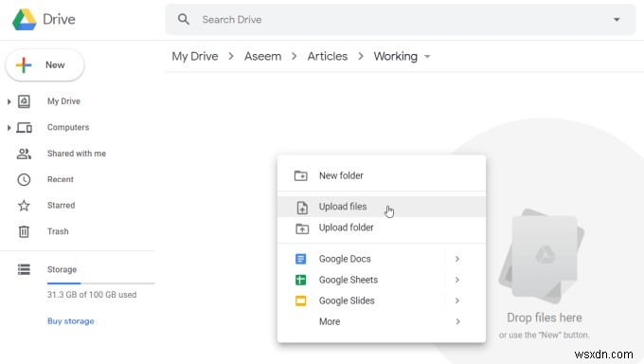This screenshot has height=364, width=644.
Task: Click the Shared with me people icon
Action: pyautogui.click(x=24, y=154)
